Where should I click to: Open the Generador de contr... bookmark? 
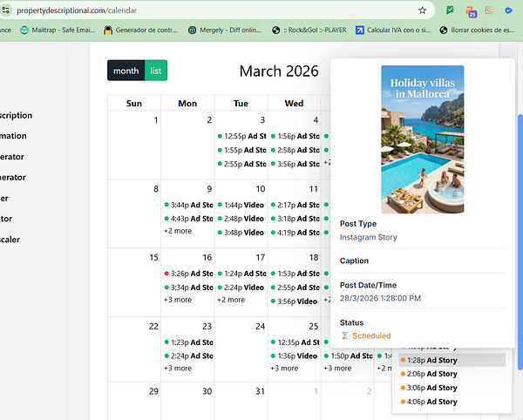click(140, 30)
